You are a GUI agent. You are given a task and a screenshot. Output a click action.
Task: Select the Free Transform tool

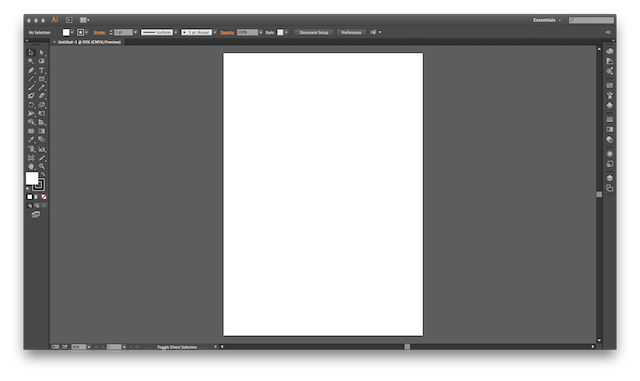42,114
